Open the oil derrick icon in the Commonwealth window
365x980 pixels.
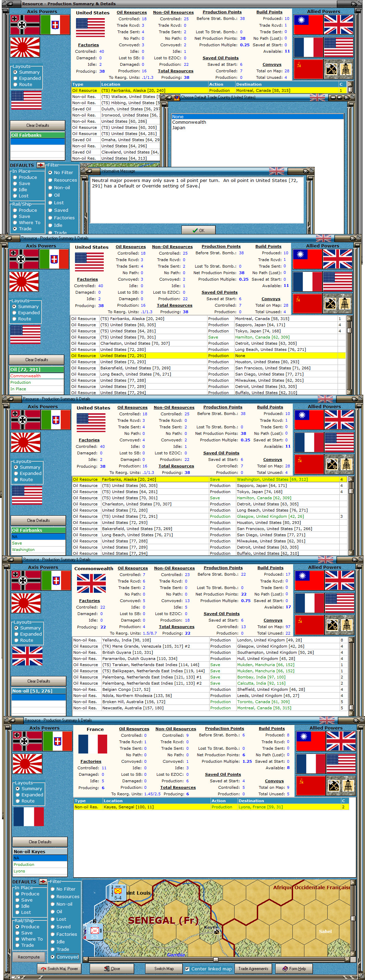tap(347, 625)
